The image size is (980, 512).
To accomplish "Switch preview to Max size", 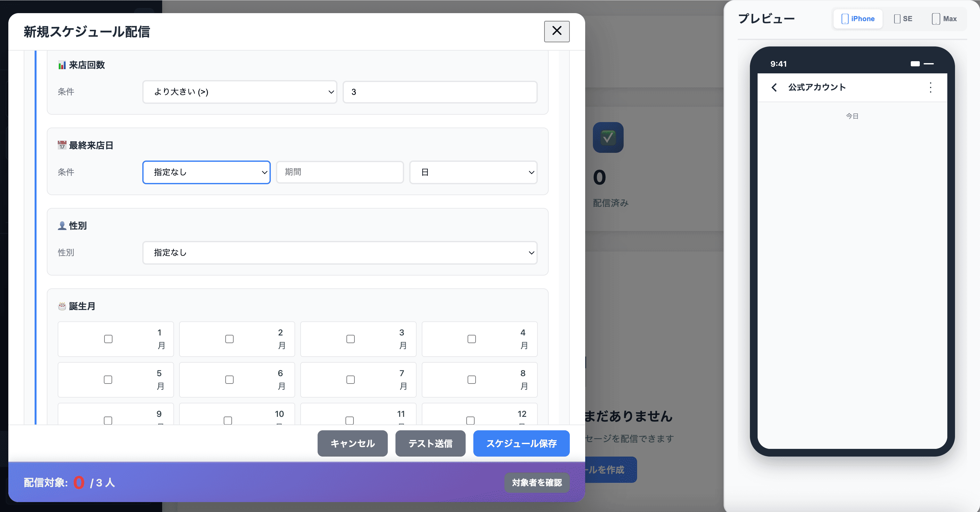I will 944,18.
